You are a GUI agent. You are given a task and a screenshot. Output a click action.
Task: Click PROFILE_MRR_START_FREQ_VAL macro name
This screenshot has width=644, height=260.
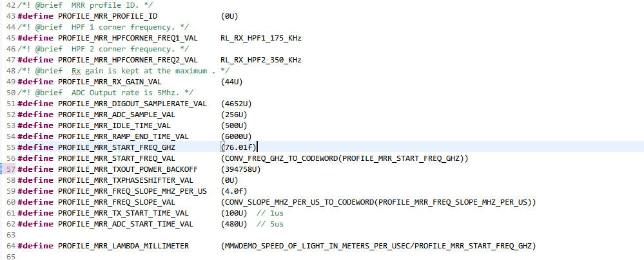coord(117,158)
